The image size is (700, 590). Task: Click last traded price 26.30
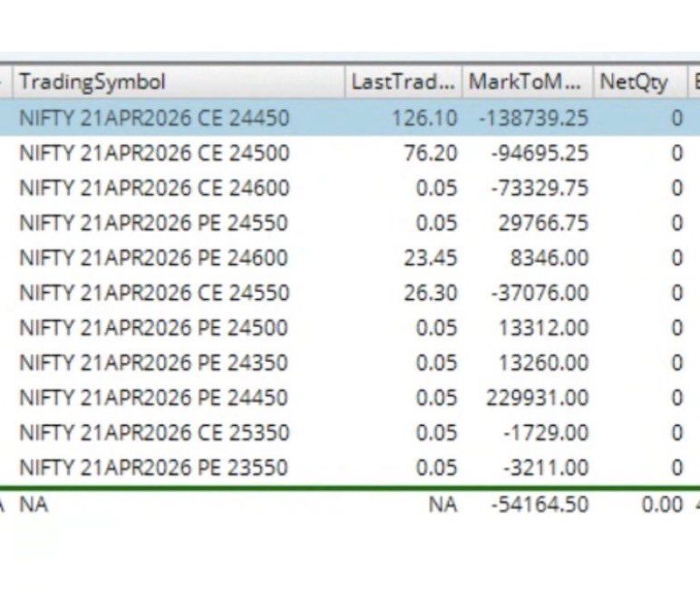[x=431, y=293]
